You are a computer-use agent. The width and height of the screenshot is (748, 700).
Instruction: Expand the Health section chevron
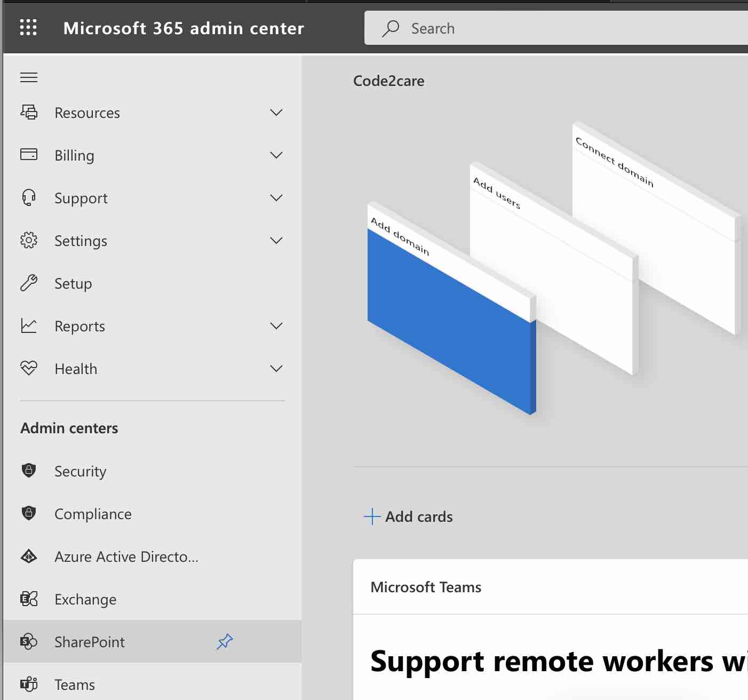pyautogui.click(x=276, y=368)
